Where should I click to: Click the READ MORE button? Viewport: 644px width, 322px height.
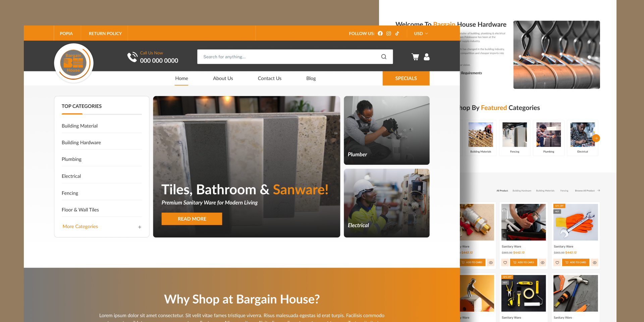tap(192, 219)
